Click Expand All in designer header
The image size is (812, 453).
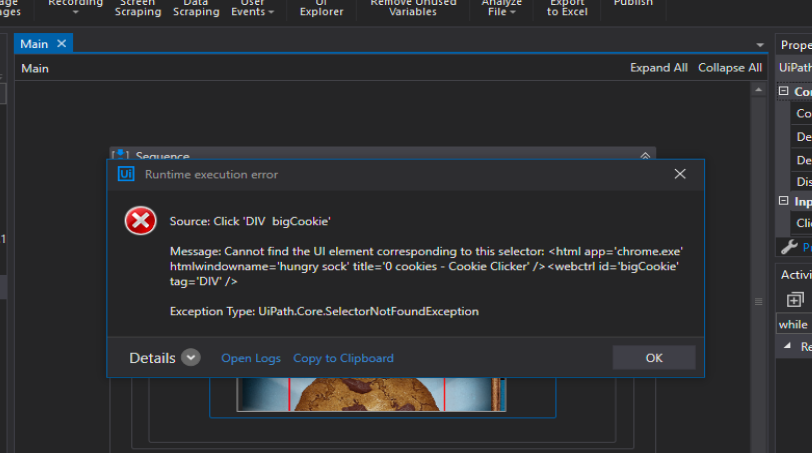[659, 68]
